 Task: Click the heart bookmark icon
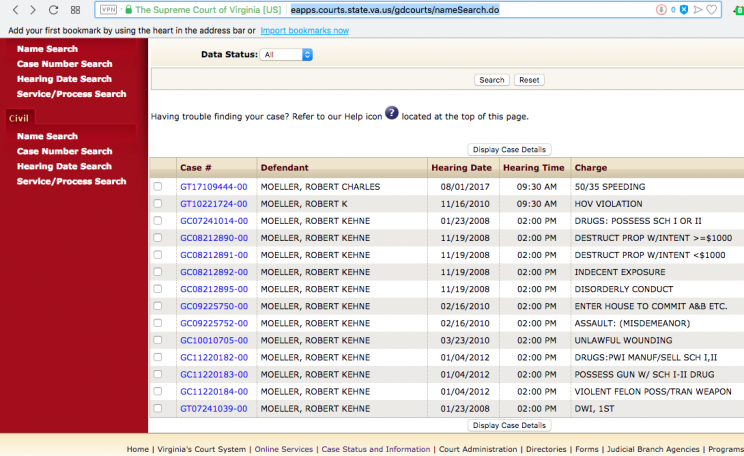pyautogui.click(x=712, y=10)
